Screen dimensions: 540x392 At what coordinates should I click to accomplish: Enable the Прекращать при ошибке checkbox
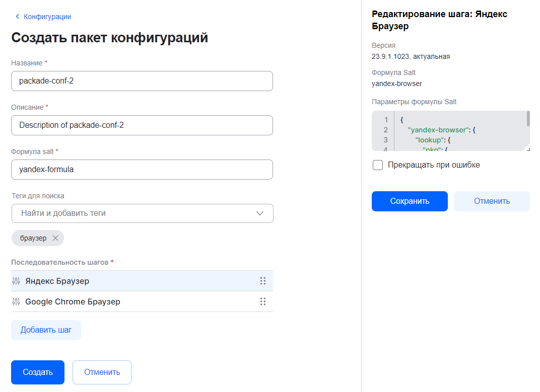point(377,165)
